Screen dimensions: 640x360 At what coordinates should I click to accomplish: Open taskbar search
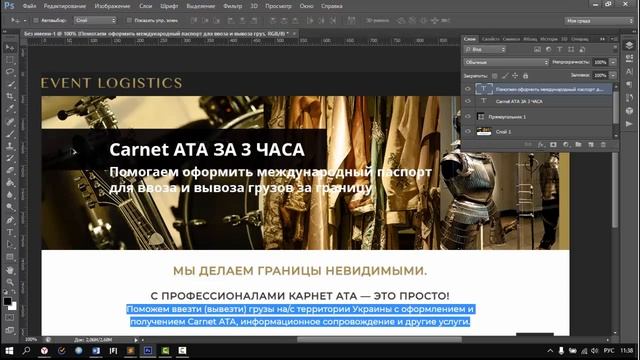point(27,350)
